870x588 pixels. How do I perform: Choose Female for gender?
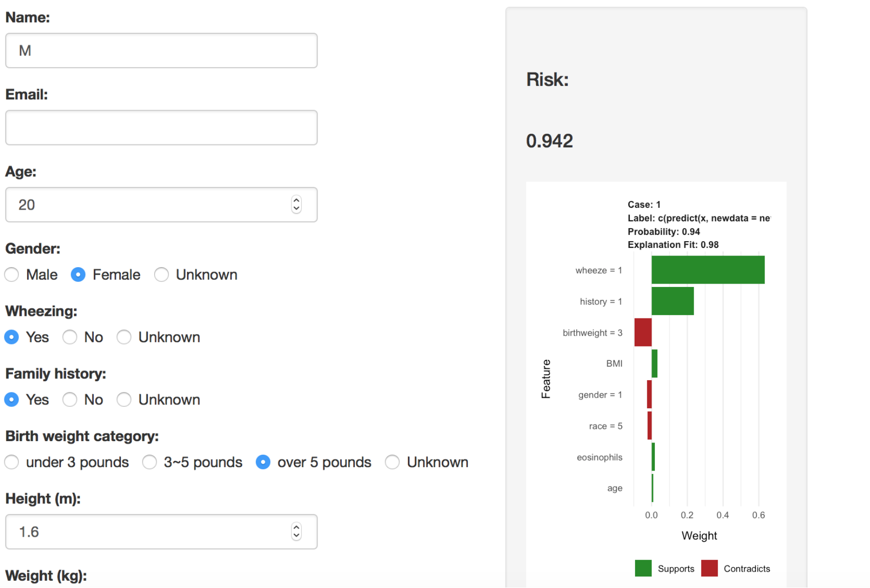(78, 275)
